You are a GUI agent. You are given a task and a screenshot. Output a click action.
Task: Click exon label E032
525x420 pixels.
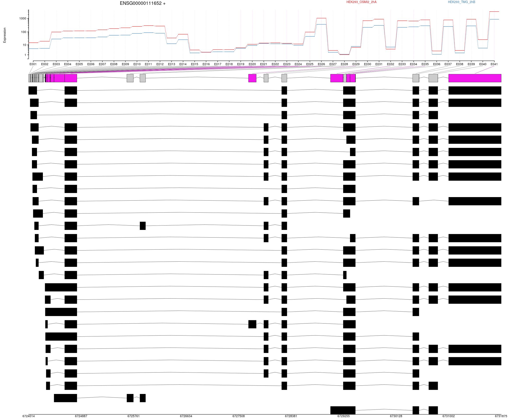tap(391, 64)
